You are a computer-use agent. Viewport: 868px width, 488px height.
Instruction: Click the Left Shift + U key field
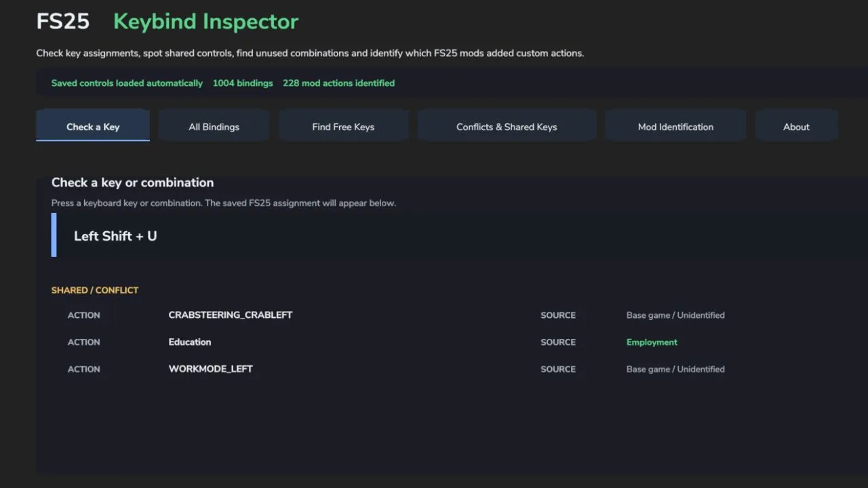[x=460, y=235]
